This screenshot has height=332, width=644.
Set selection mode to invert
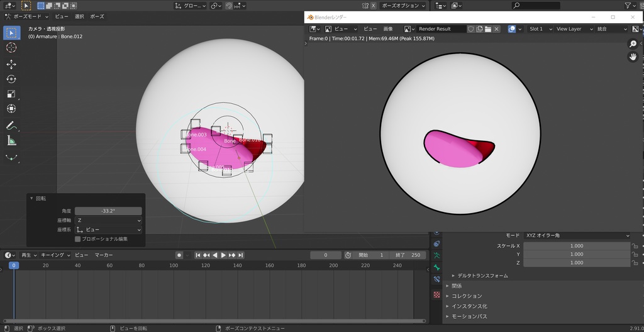[65, 6]
